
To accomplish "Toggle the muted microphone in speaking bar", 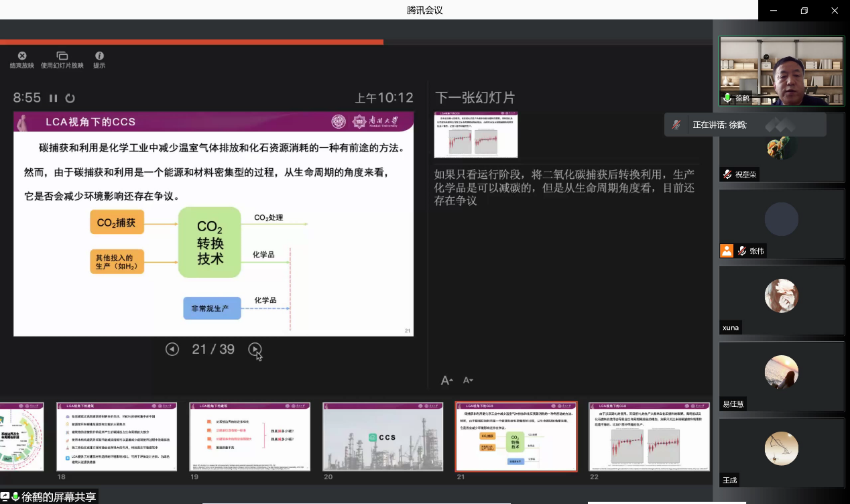I will click(677, 125).
